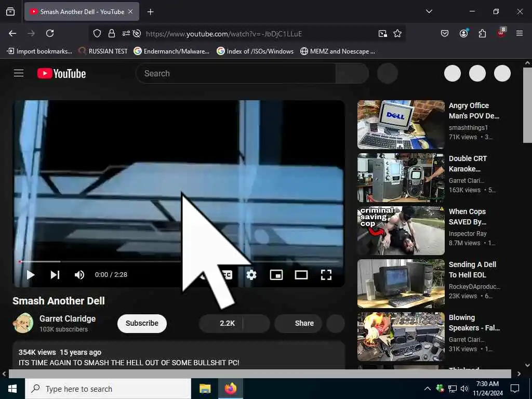Click the vertical scrollbar thumb
532x399 pixels.
[528, 105]
